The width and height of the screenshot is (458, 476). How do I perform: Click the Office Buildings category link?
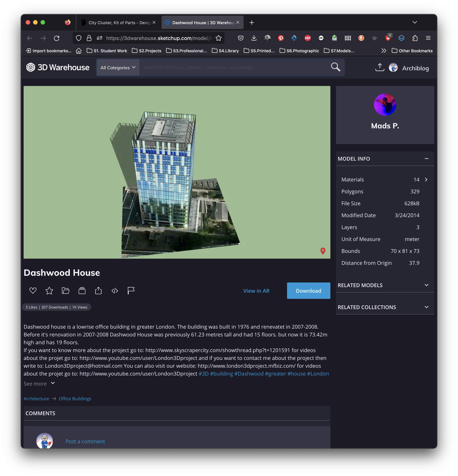pyautogui.click(x=74, y=399)
